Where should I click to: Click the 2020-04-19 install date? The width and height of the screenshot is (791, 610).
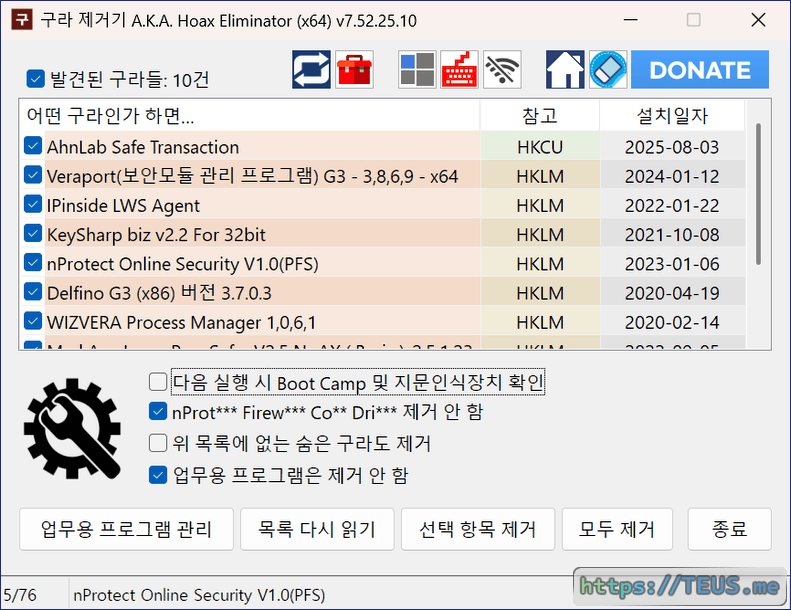(x=672, y=293)
